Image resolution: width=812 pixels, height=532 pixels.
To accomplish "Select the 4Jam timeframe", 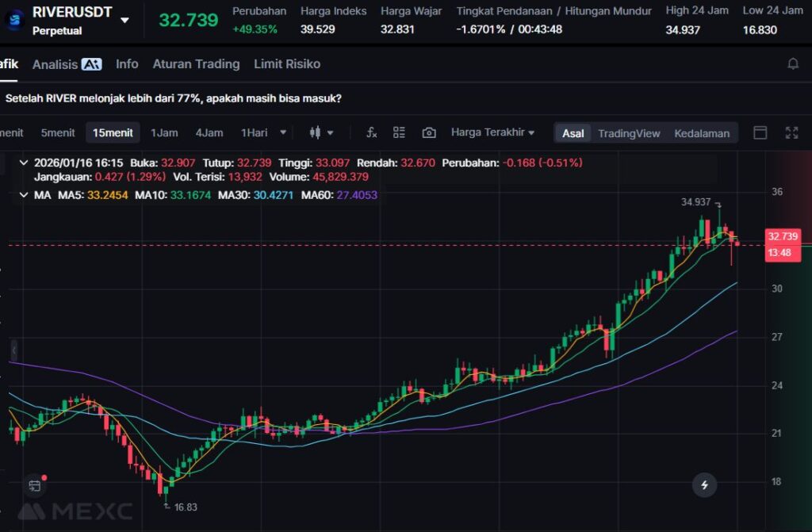I will coord(209,132).
